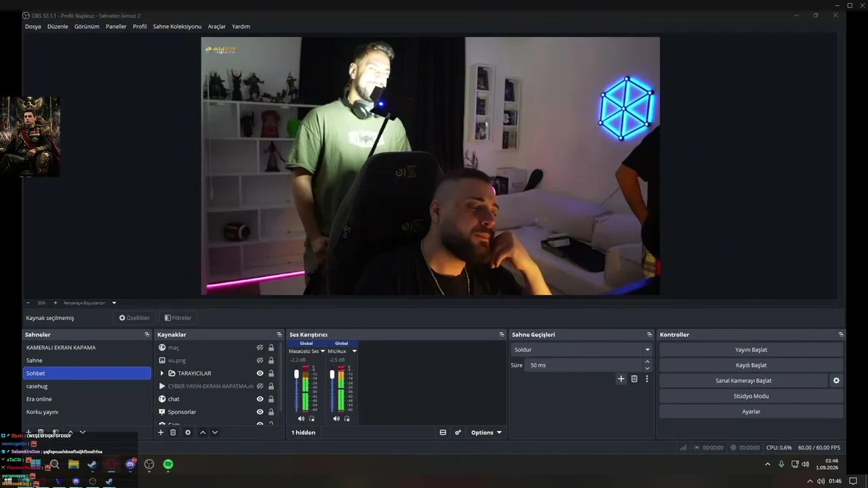This screenshot has width=868, height=488.
Task: Show the CYBER-YAYIN-EKRAN-KAPATMA source
Action: [x=260, y=386]
